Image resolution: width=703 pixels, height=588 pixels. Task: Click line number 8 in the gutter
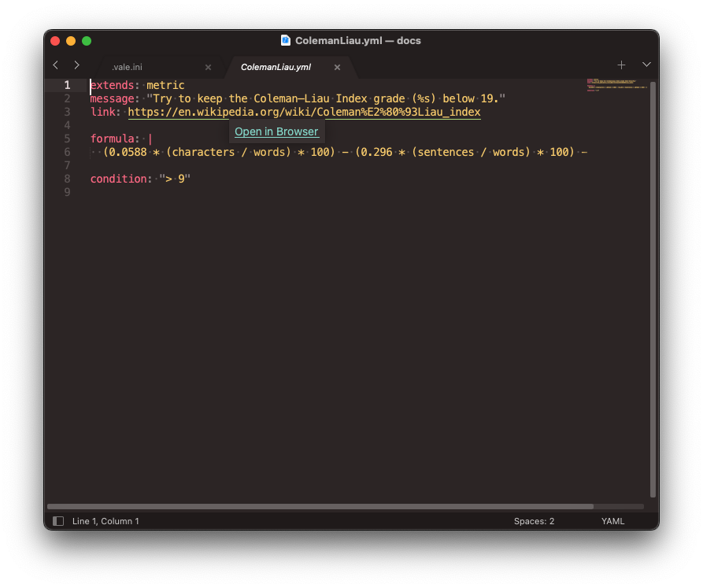click(68, 179)
